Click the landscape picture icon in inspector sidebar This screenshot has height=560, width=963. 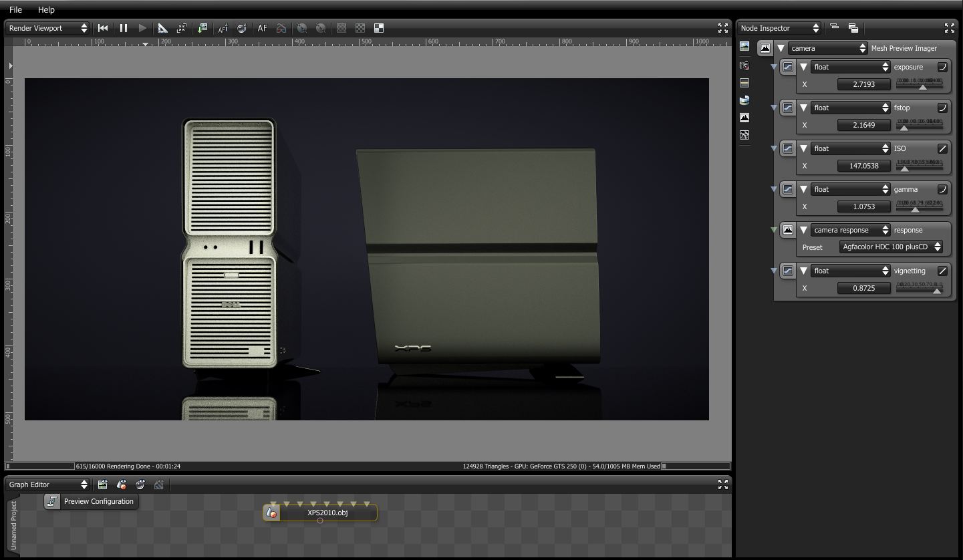[744, 47]
